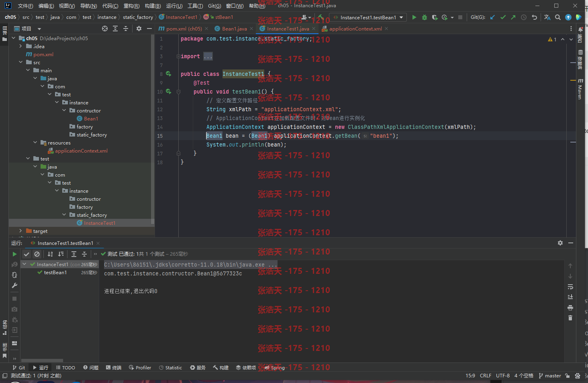588x383 pixels.
Task: Click Git commit checkmark icon
Action: click(x=503, y=17)
